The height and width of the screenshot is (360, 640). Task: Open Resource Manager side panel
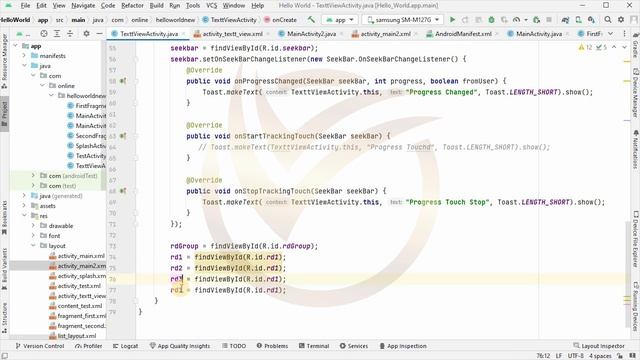pyautogui.click(x=4, y=61)
